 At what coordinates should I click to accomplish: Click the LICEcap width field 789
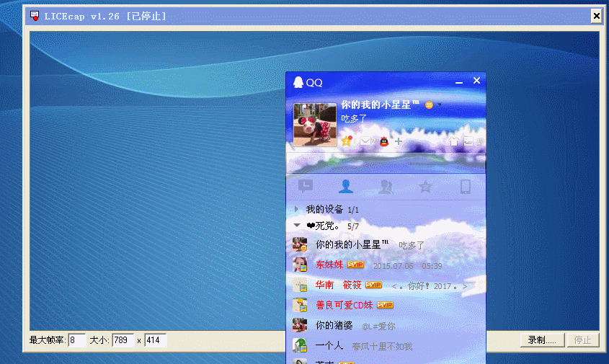click(123, 340)
